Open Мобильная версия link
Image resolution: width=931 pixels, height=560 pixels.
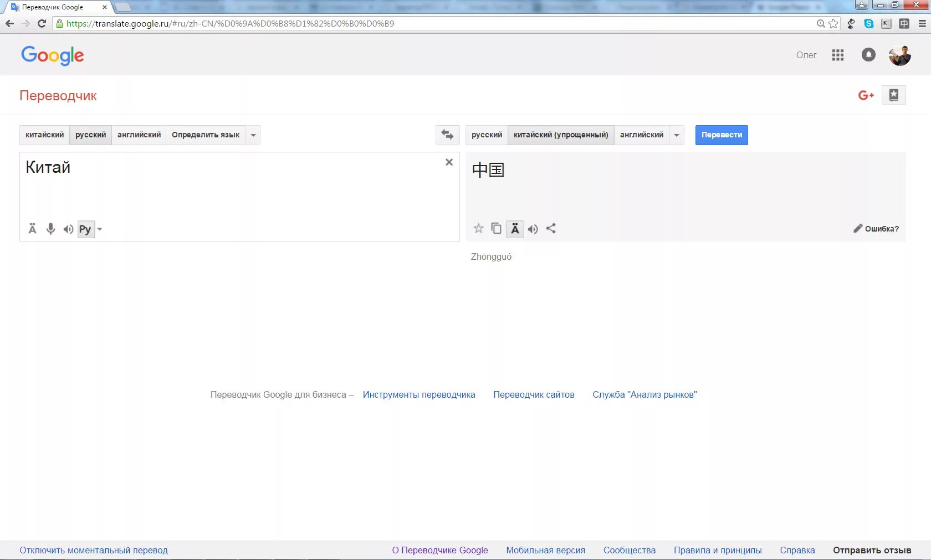(545, 550)
